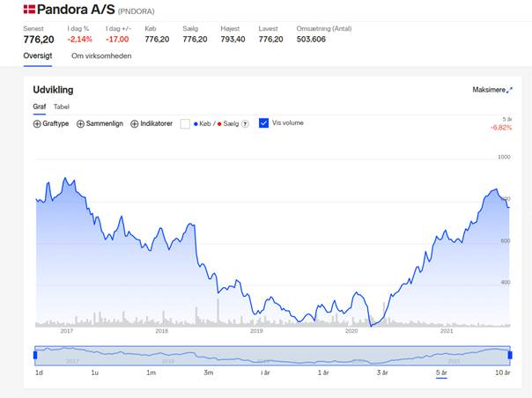Click the right handle of the range slider
The width and height of the screenshot is (532, 398).
[510, 355]
